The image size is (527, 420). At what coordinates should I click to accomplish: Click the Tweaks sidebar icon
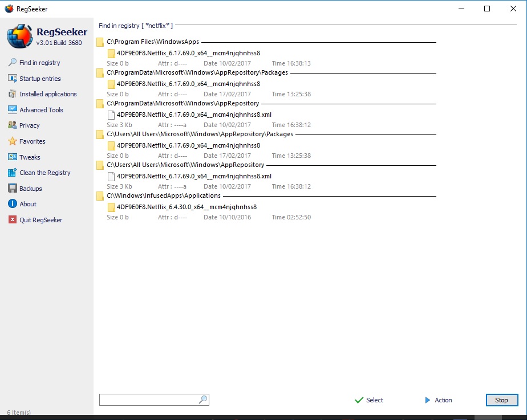pos(13,157)
